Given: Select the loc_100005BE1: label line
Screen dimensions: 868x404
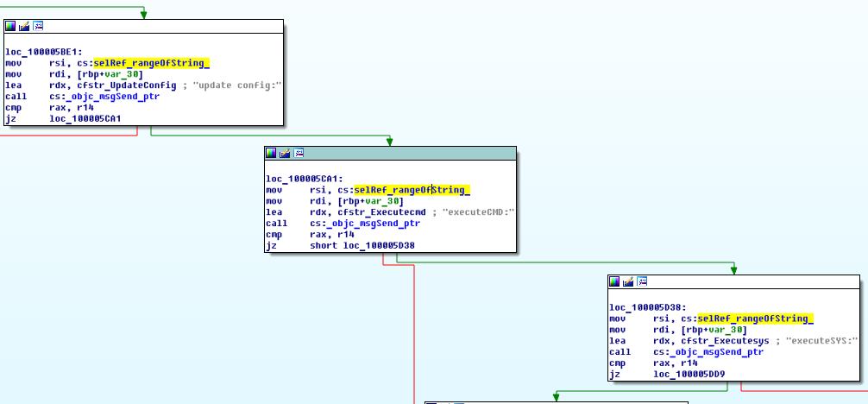Looking at the screenshot, I should point(44,52).
